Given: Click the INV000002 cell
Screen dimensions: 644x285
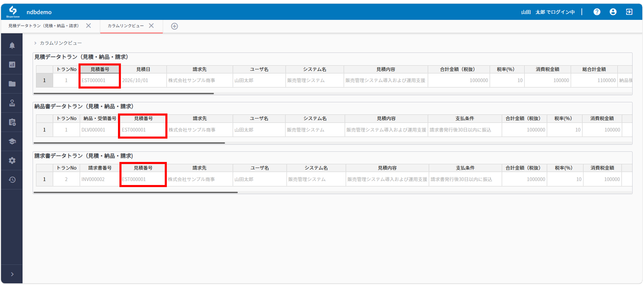Looking at the screenshot, I should click(x=100, y=179).
